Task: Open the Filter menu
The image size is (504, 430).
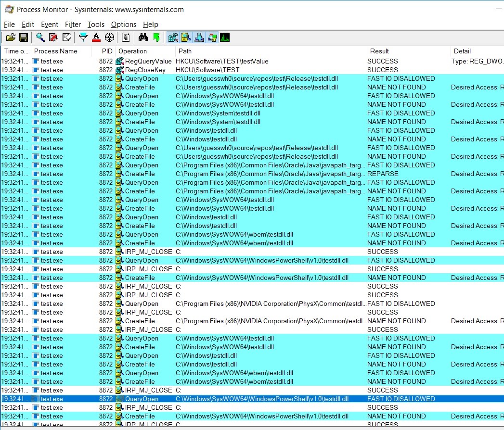Action: click(x=73, y=25)
